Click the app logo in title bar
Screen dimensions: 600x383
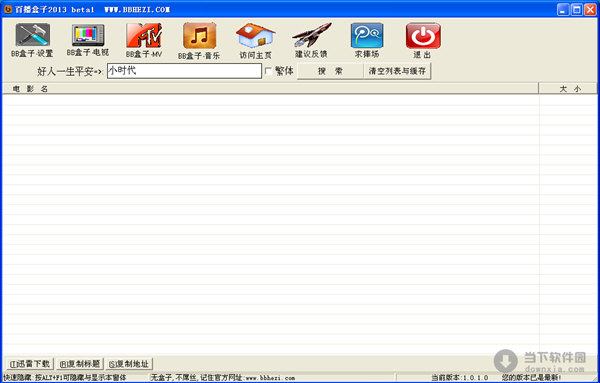8,9
